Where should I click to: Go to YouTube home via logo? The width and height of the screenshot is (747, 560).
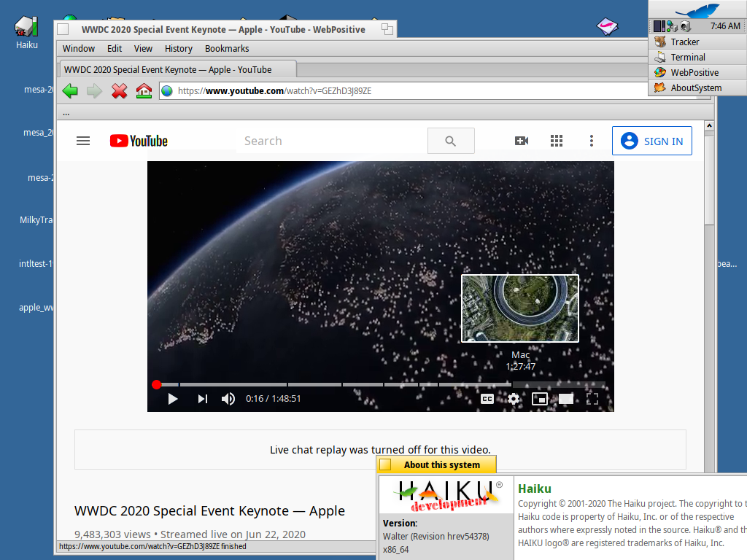coord(139,141)
